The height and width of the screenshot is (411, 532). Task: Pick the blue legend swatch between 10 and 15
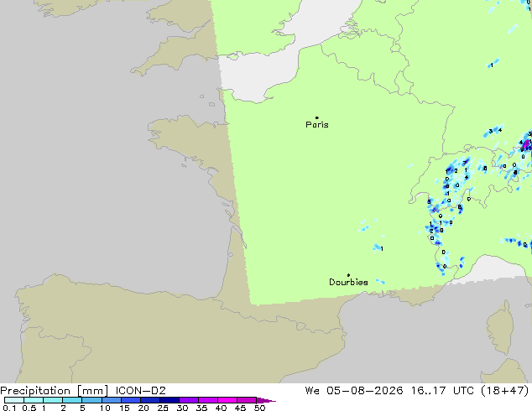[x=111, y=400]
